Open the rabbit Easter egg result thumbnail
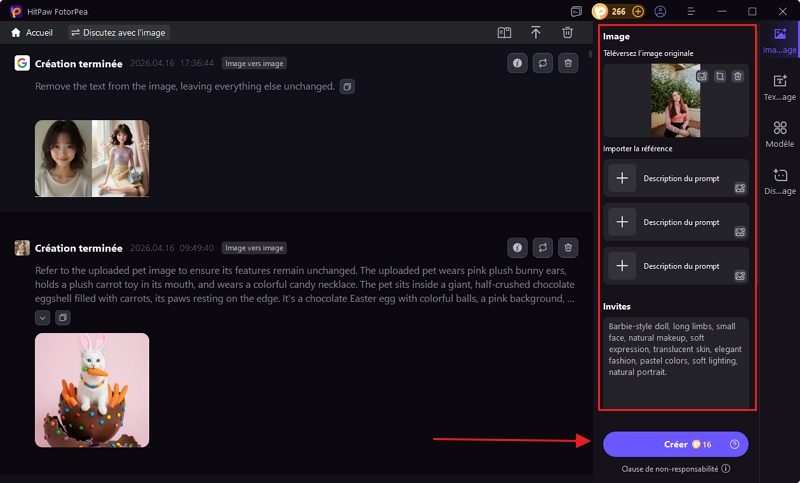 92,390
